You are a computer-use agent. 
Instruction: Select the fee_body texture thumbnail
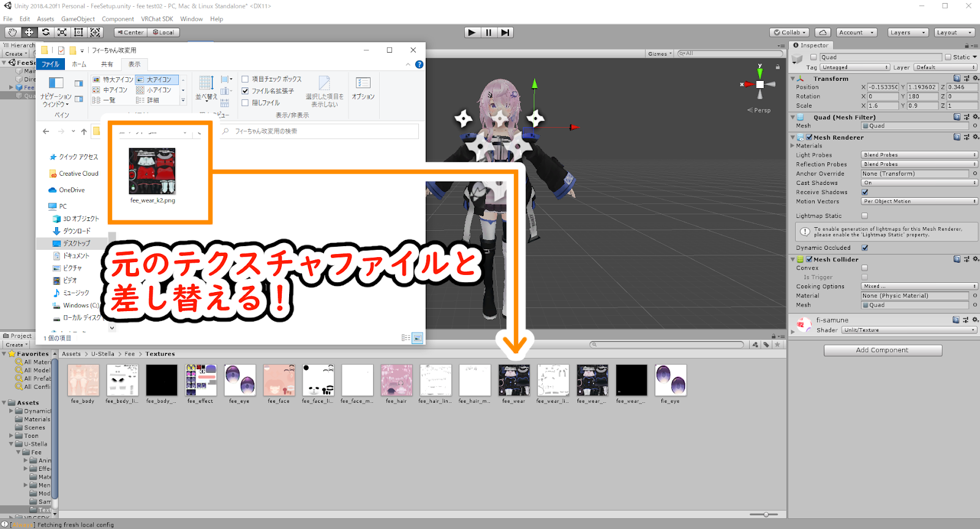(83, 380)
